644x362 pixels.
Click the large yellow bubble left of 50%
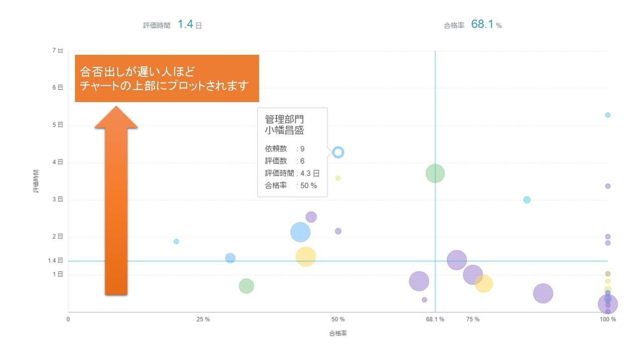[x=305, y=256]
